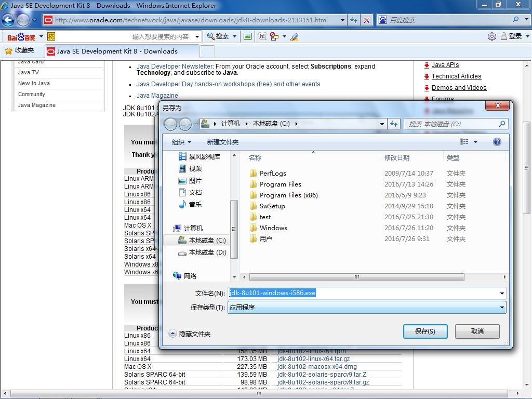Screen dimensions: 532x399
Task: Open help icon in Save As dialog
Action: [497, 142]
